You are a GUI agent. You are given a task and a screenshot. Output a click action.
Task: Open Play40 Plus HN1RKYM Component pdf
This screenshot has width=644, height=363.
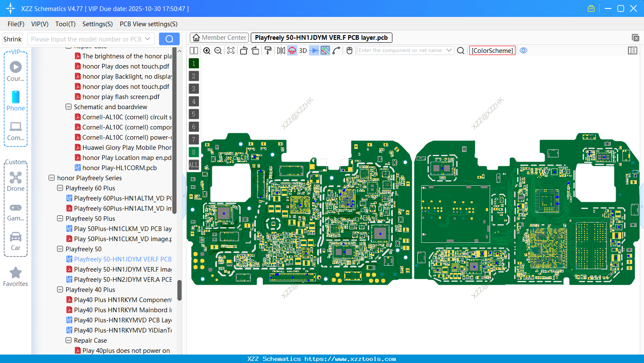(123, 300)
